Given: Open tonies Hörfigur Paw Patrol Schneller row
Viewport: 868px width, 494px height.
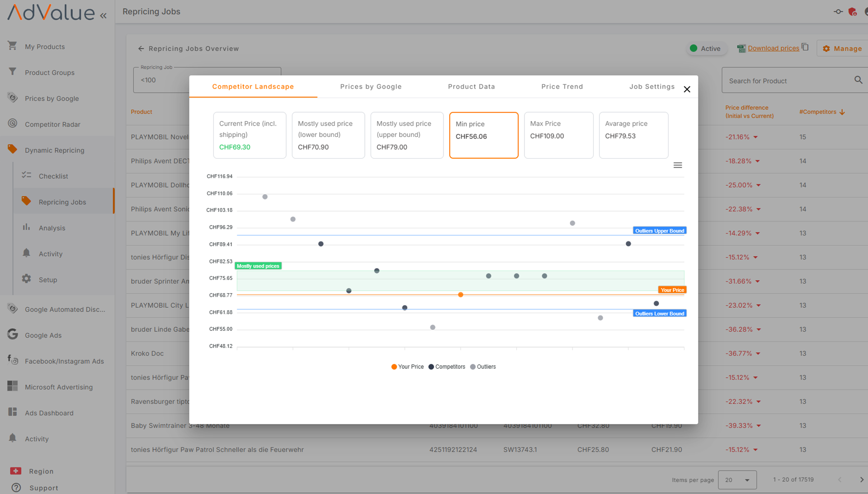Looking at the screenshot, I should coord(217,450).
